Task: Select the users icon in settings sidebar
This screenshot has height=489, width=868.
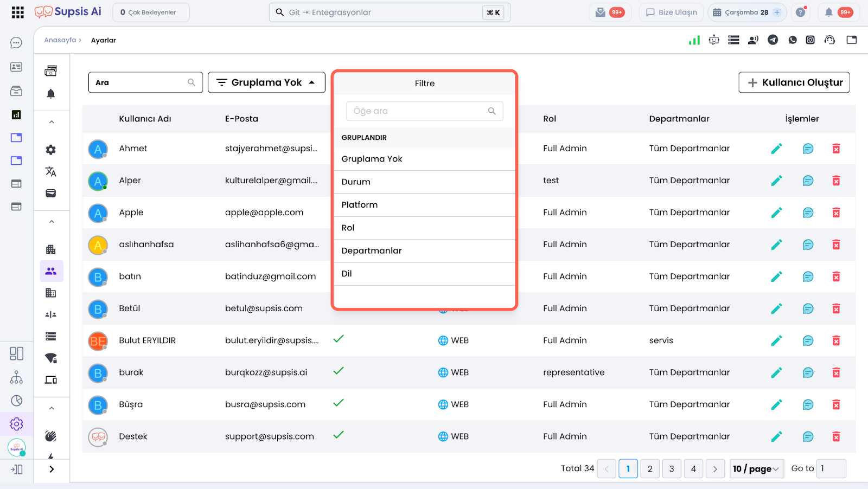Action: click(x=51, y=271)
